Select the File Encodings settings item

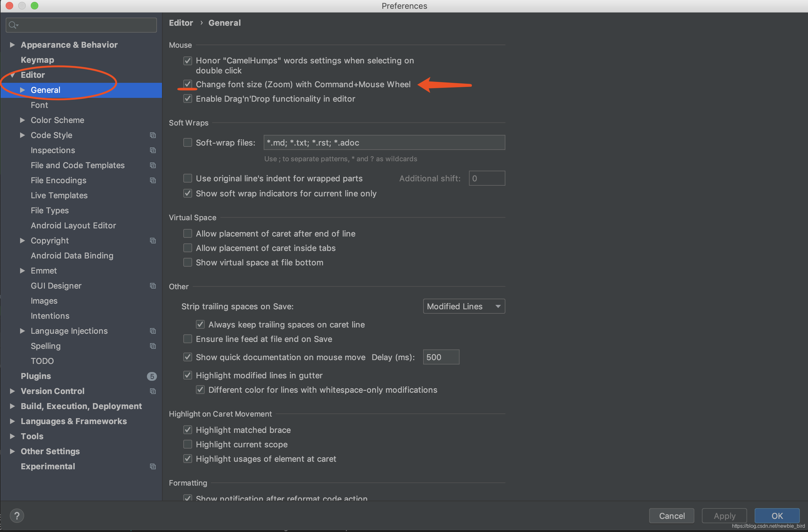coord(59,180)
